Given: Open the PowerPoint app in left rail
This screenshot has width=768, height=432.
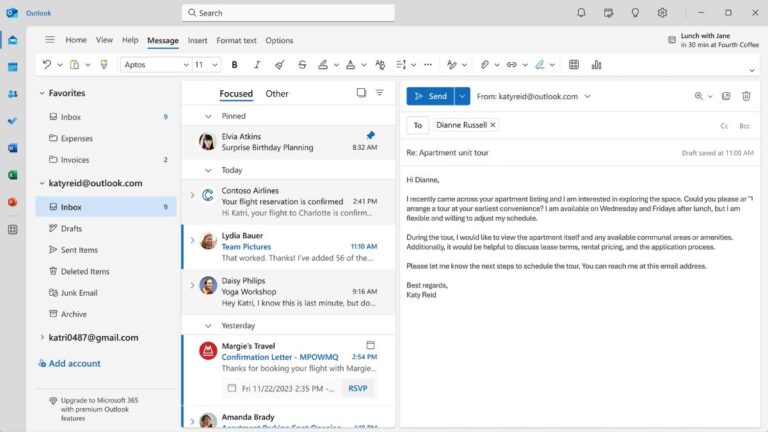Looking at the screenshot, I should (x=13, y=202).
